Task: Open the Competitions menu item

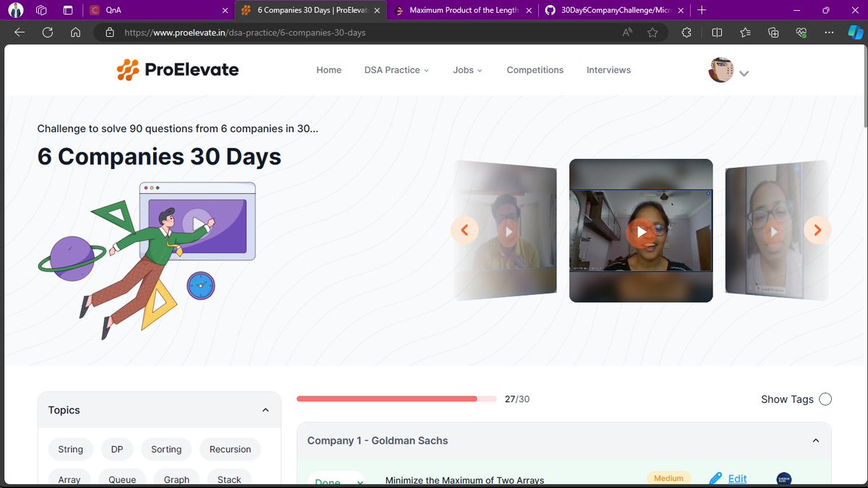Action: (x=535, y=69)
